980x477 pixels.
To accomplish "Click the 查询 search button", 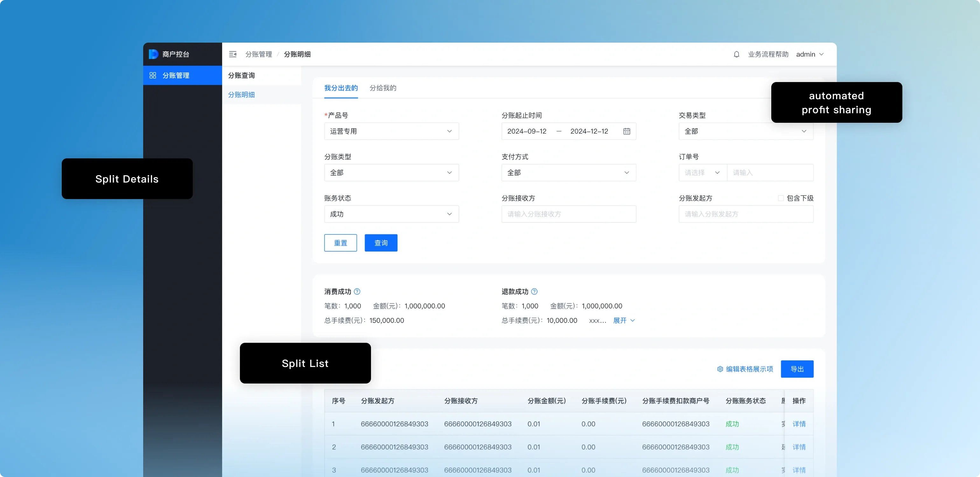I will tap(381, 243).
